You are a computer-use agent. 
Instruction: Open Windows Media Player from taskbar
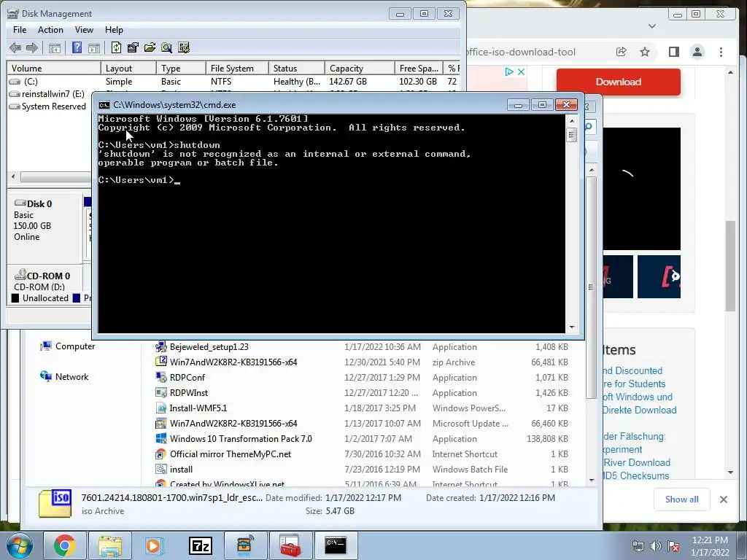(155, 545)
